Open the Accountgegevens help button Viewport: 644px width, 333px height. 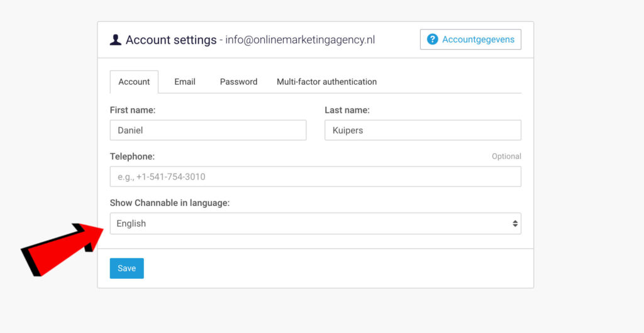click(x=470, y=40)
